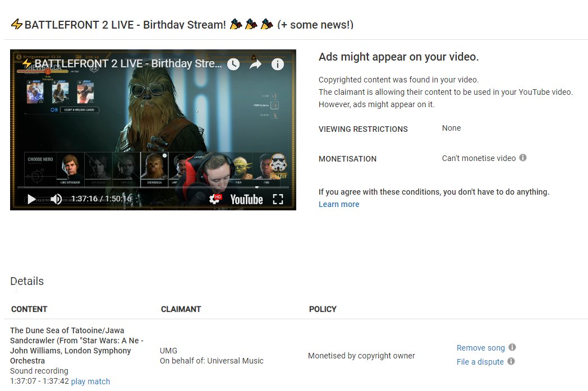Click 'Monetised by copyright owner' policy text
Screen dimensions: 588x391
[x=361, y=356]
